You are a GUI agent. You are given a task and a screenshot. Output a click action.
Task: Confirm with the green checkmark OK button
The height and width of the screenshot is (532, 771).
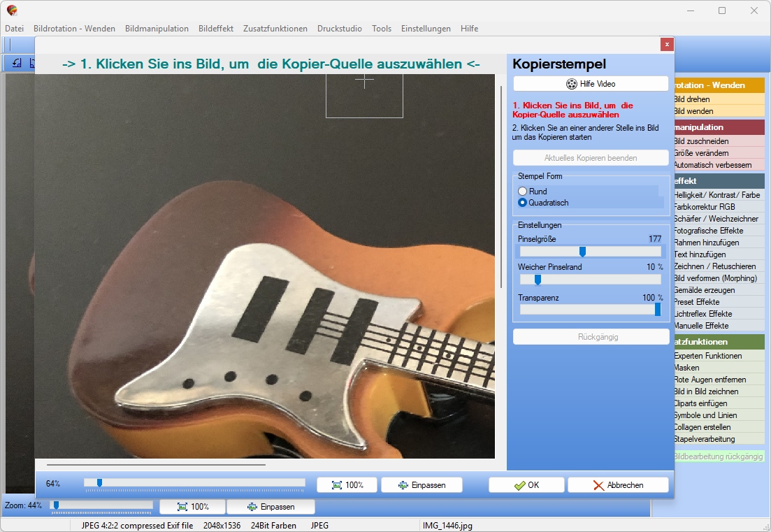tap(526, 484)
